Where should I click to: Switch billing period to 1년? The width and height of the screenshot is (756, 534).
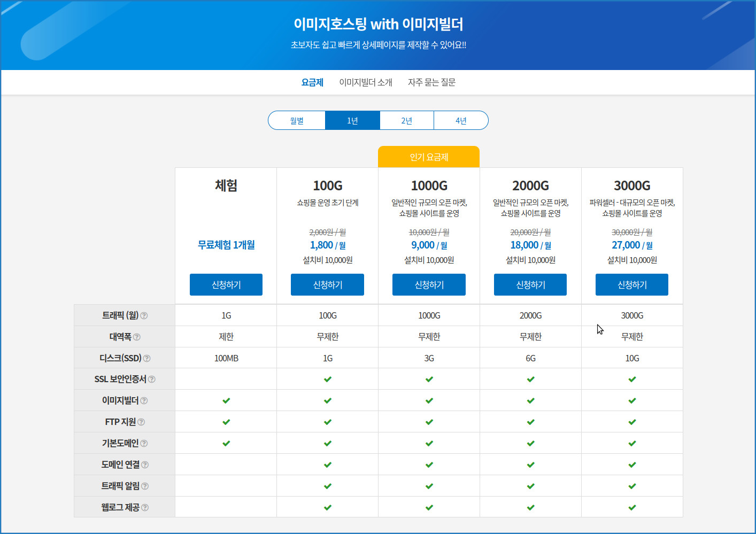(x=352, y=121)
